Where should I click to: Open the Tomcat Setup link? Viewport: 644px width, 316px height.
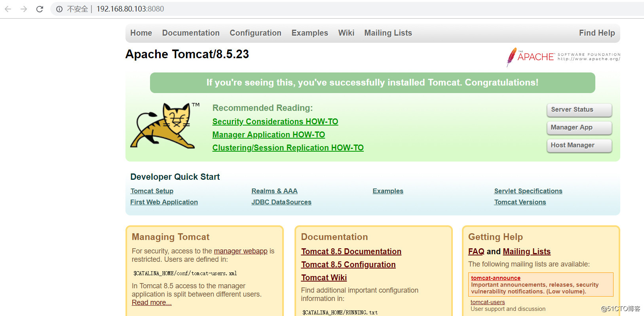152,191
